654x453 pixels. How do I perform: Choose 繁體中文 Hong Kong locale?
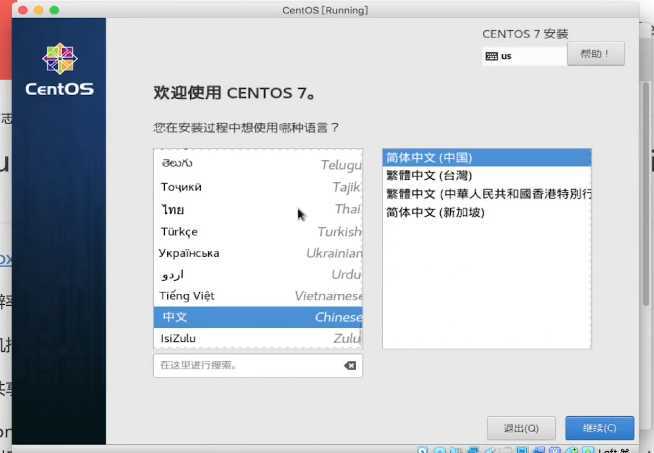487,194
